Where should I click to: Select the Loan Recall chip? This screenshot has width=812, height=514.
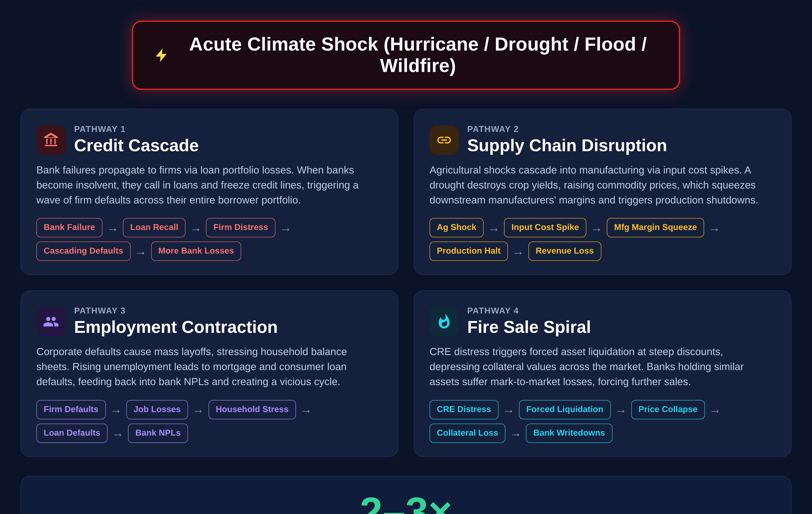tap(154, 228)
